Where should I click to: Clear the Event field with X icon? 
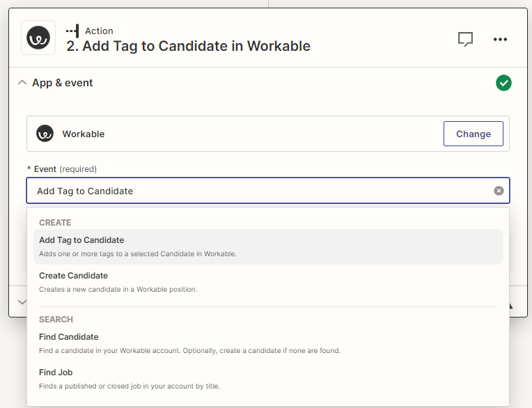[499, 191]
